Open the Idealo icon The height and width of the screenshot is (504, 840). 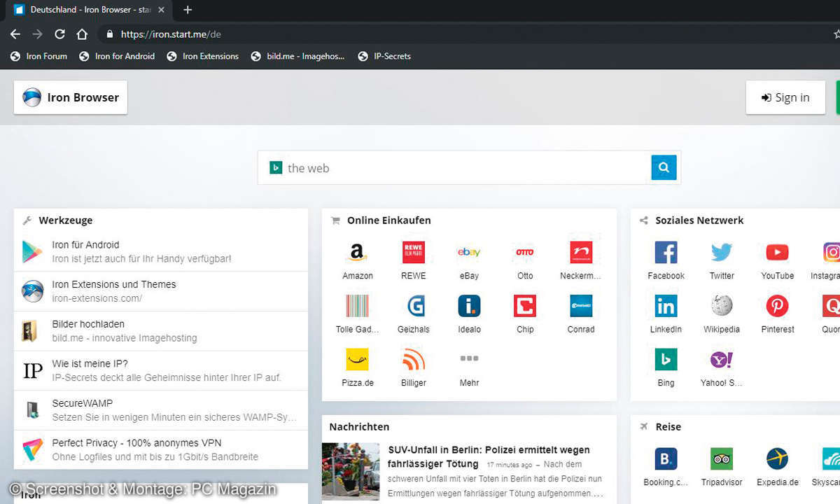469,306
